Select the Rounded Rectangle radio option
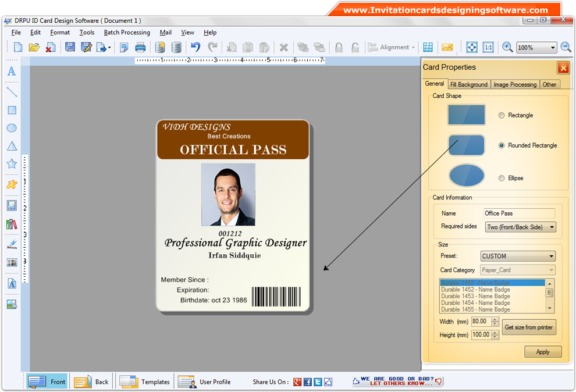 502,145
